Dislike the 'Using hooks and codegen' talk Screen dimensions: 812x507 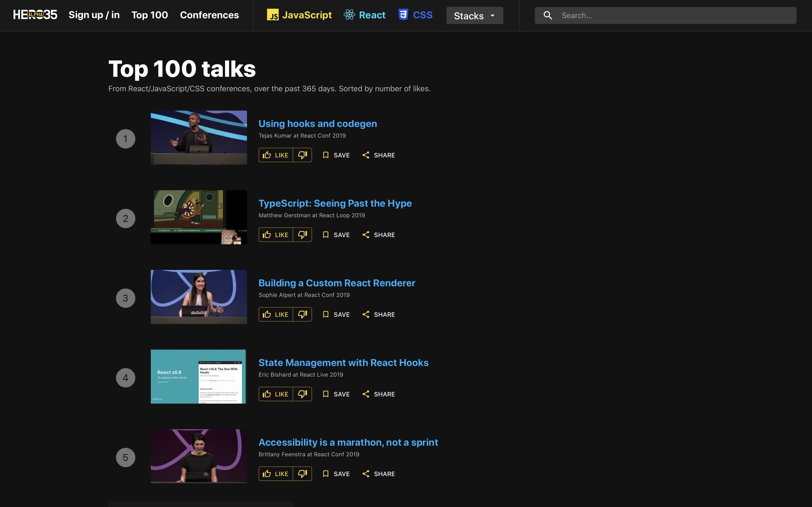point(302,155)
